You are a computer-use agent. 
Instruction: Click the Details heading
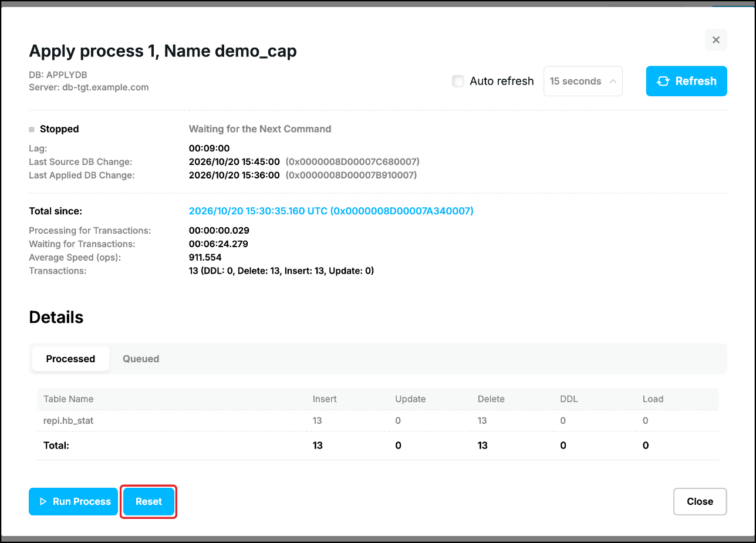(x=56, y=318)
